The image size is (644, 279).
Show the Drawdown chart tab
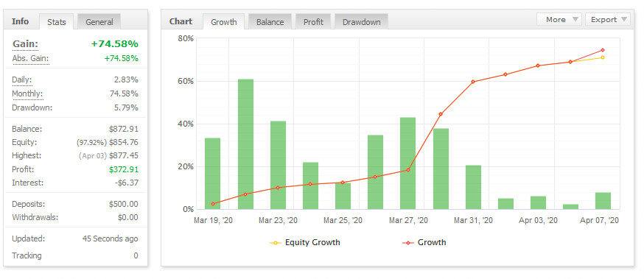362,22
